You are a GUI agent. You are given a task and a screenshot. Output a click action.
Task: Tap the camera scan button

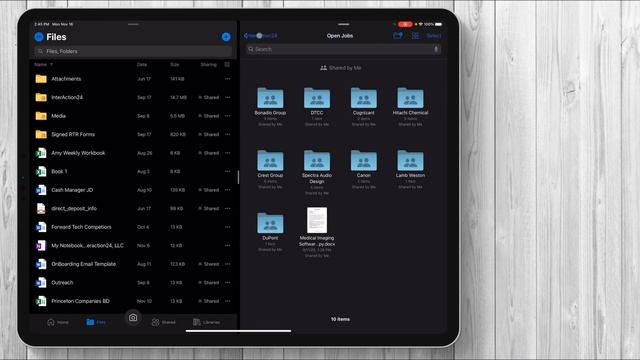133,318
